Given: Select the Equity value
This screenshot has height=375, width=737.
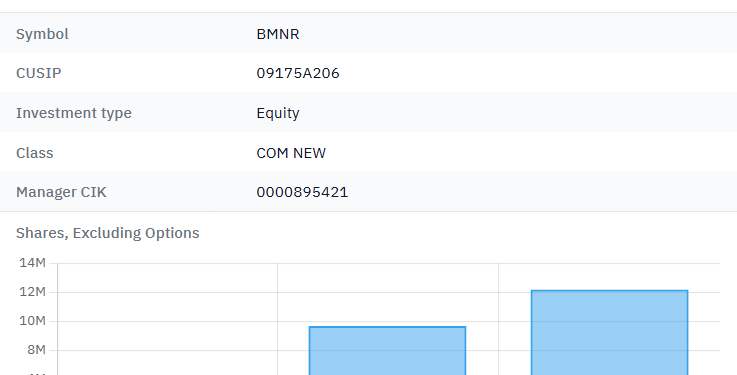Looking at the screenshot, I should (x=278, y=113).
